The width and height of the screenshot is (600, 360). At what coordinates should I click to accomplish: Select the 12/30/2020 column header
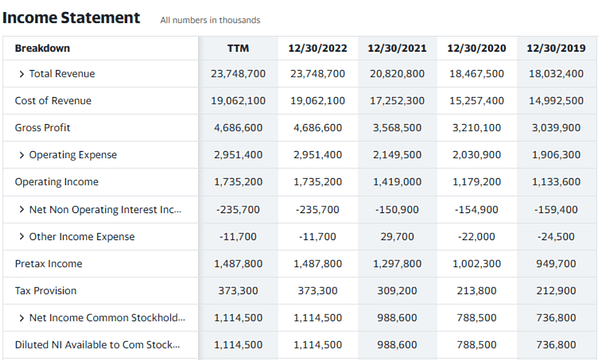(477, 48)
